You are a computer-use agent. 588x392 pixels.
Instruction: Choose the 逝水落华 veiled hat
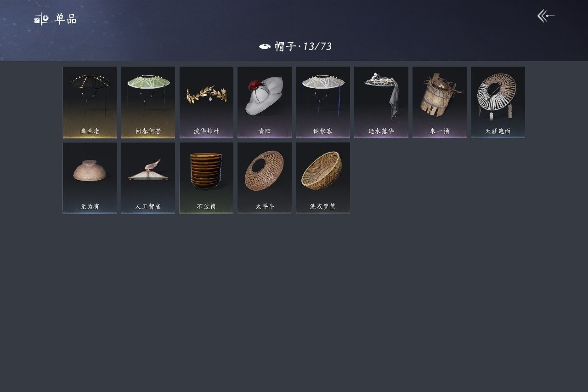tap(381, 102)
